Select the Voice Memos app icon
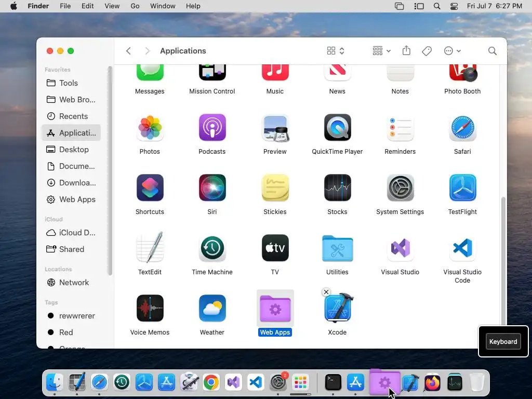The image size is (532, 399). click(150, 308)
